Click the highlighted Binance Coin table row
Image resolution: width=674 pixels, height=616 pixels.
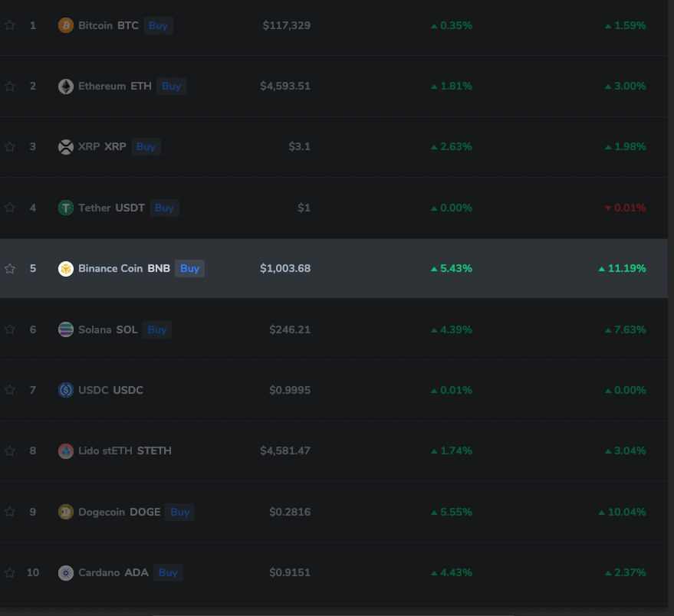click(383, 268)
